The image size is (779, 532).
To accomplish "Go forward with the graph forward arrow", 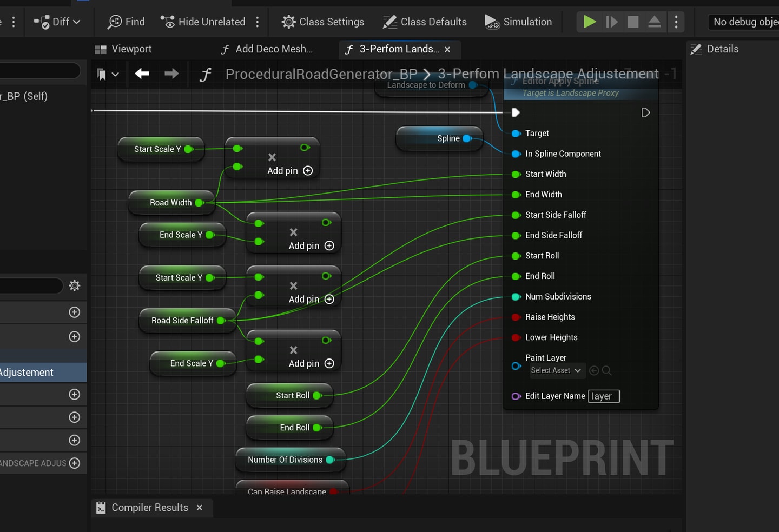I will click(x=171, y=74).
